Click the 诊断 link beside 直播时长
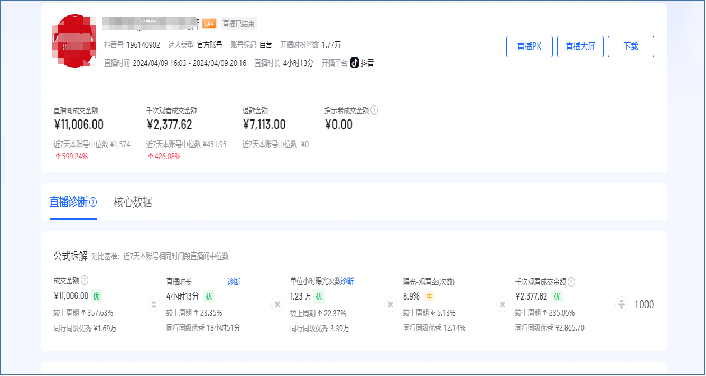 (x=234, y=281)
